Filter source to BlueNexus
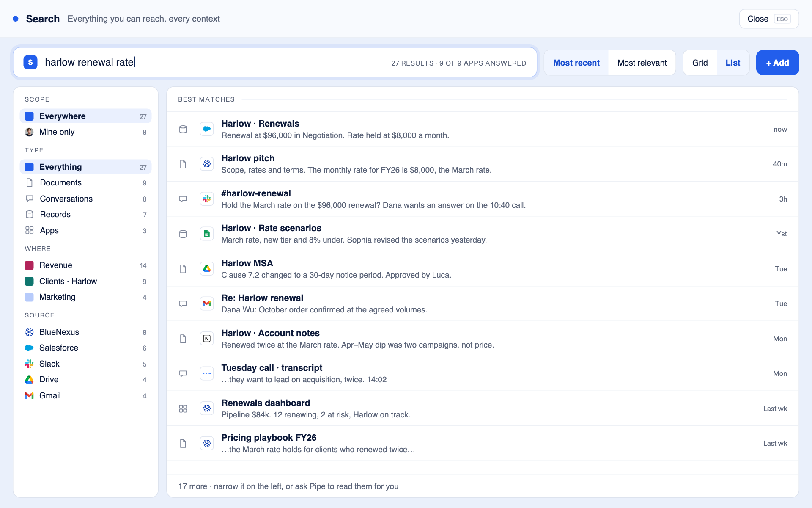This screenshot has width=812, height=508. (x=85, y=332)
